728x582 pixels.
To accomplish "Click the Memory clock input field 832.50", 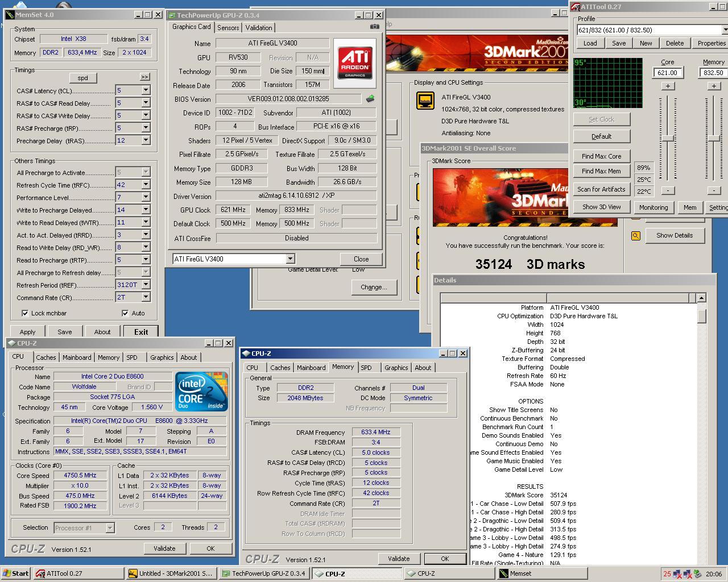I will coord(713,73).
